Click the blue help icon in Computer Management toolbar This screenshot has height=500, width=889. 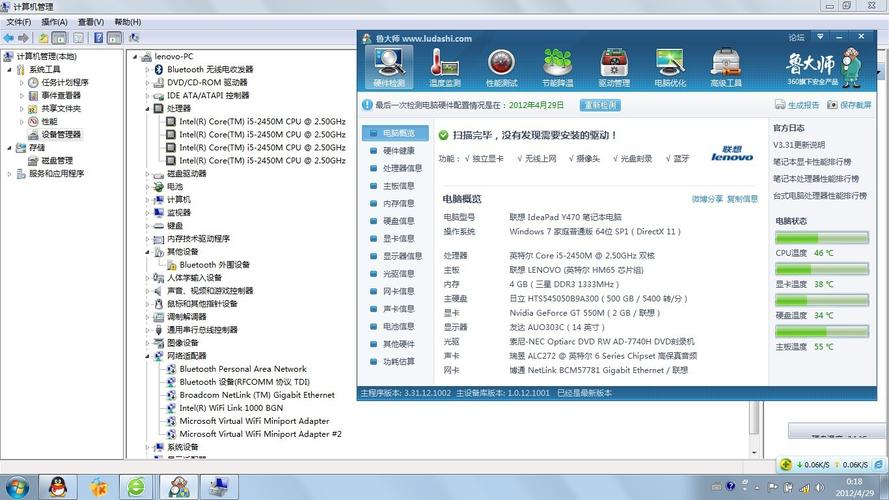click(99, 38)
